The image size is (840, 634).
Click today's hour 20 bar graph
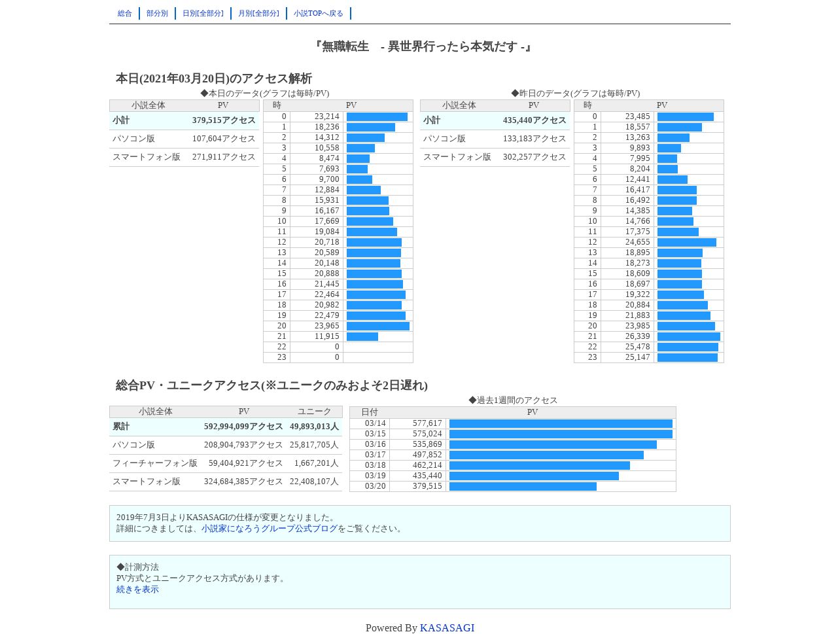pyautogui.click(x=378, y=326)
